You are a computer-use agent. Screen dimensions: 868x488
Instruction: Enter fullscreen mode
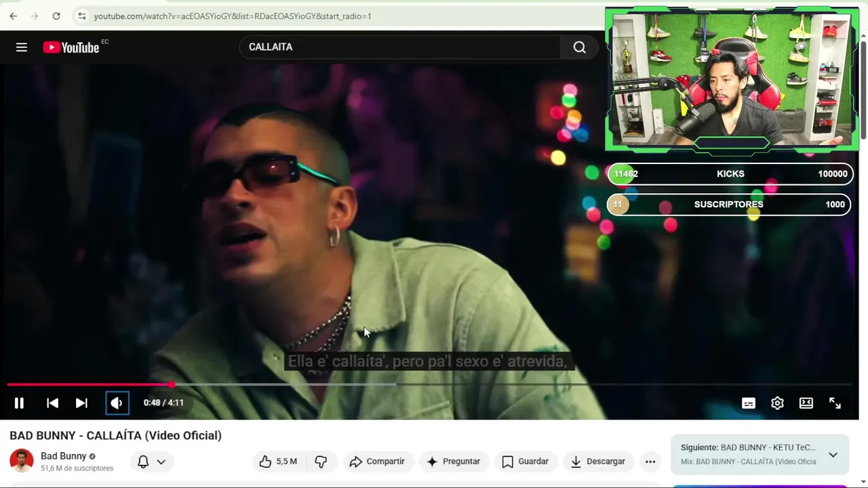coord(835,403)
